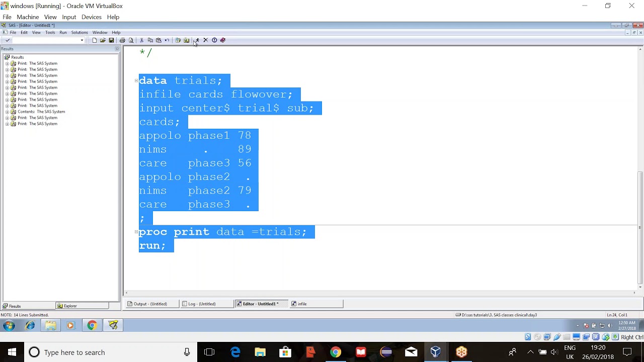This screenshot has height=362, width=644.
Task: Open the host Windows 10 Start button
Action: pyautogui.click(x=12, y=352)
